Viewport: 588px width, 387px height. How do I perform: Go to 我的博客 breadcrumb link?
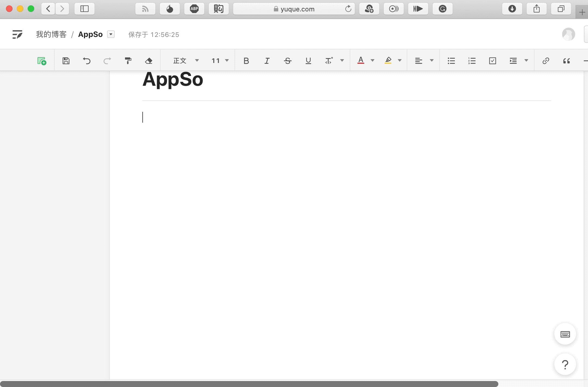(x=51, y=34)
